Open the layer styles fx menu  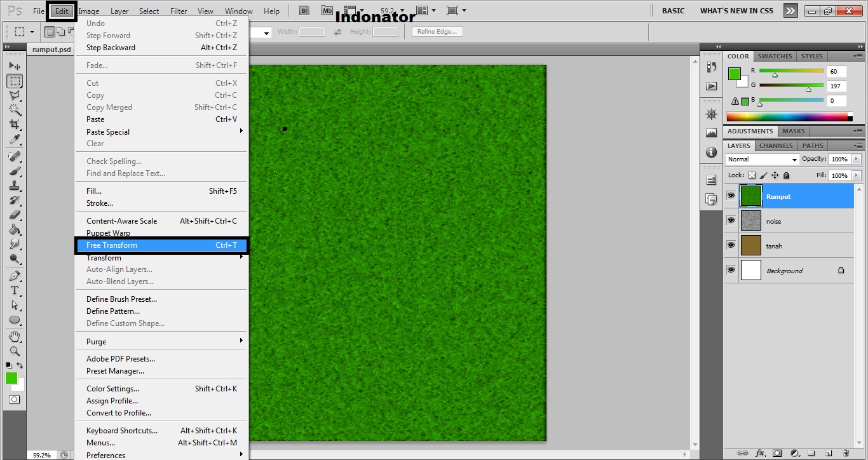coord(760,452)
